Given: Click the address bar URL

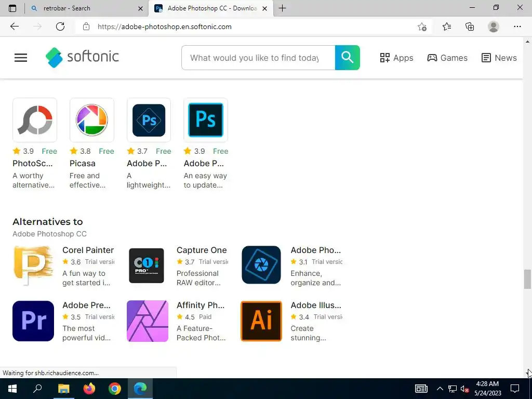Looking at the screenshot, I should point(165,26).
